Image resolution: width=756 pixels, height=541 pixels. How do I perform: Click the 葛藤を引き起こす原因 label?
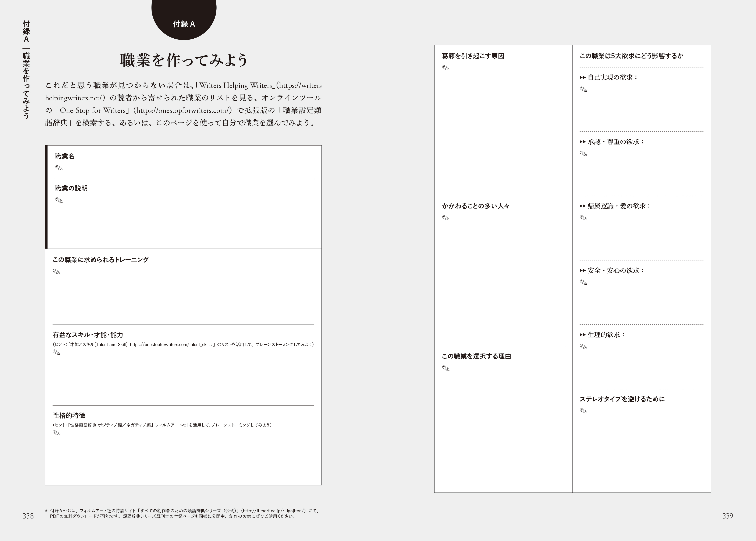tap(473, 56)
